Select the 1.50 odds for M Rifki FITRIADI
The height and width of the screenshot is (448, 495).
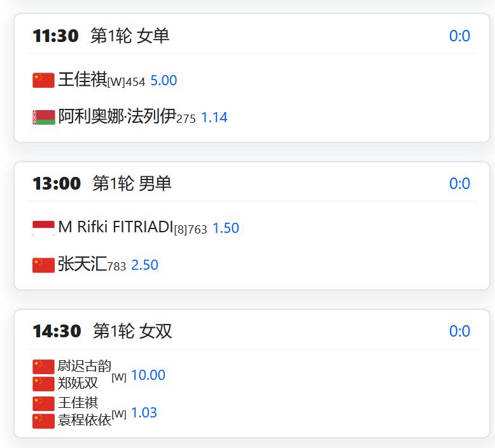tap(225, 228)
